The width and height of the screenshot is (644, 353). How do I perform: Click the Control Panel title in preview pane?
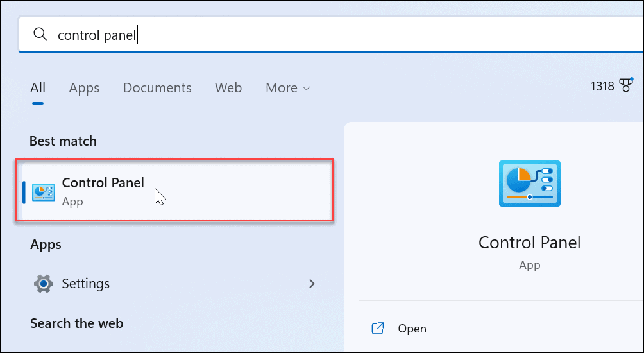coord(529,243)
